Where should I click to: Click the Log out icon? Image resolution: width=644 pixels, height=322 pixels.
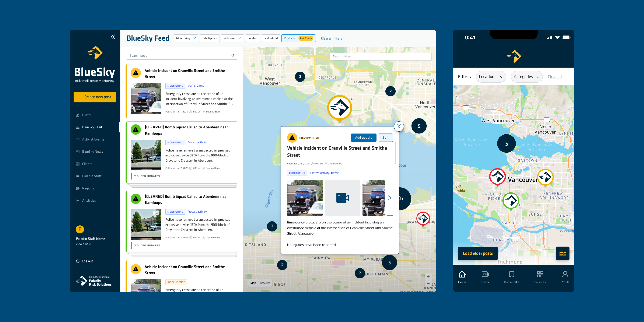(78, 261)
